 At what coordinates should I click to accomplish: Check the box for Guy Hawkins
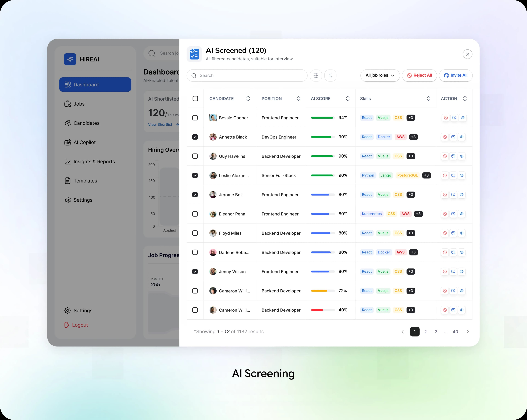click(x=195, y=156)
